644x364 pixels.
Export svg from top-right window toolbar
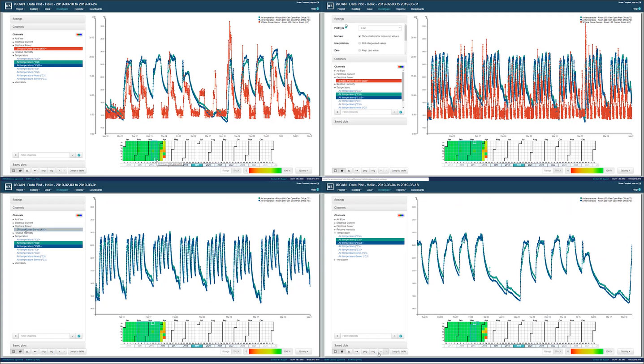pos(373,171)
